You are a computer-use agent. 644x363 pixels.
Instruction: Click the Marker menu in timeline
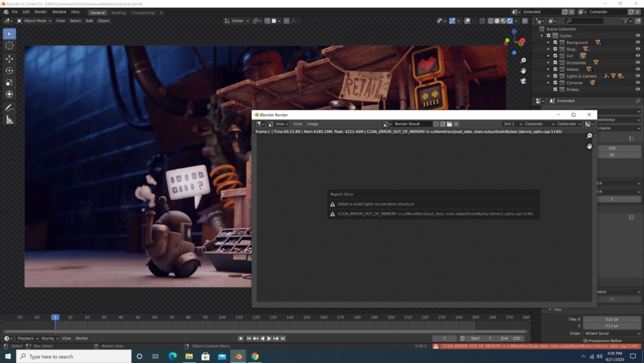click(82, 338)
